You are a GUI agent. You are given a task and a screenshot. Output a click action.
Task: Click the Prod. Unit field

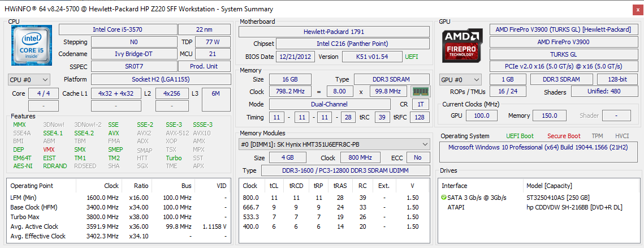(x=204, y=66)
